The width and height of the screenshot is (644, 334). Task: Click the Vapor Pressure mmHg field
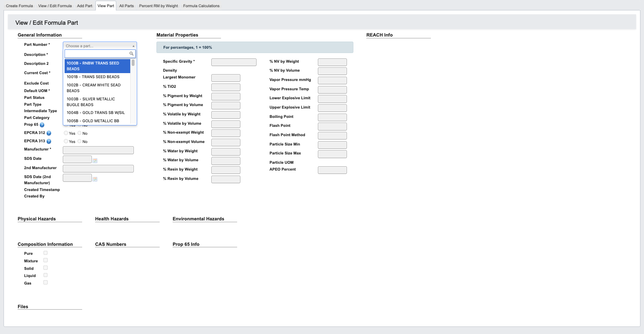(332, 81)
